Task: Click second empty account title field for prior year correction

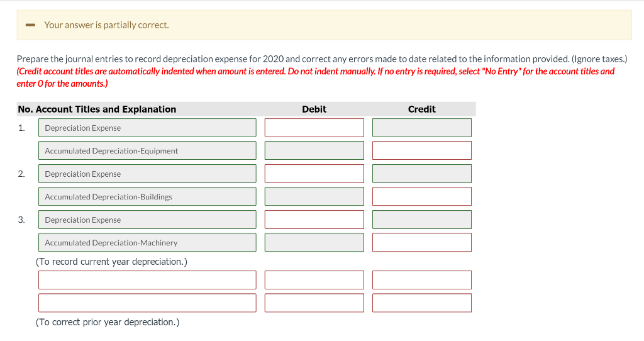Action: point(147,303)
